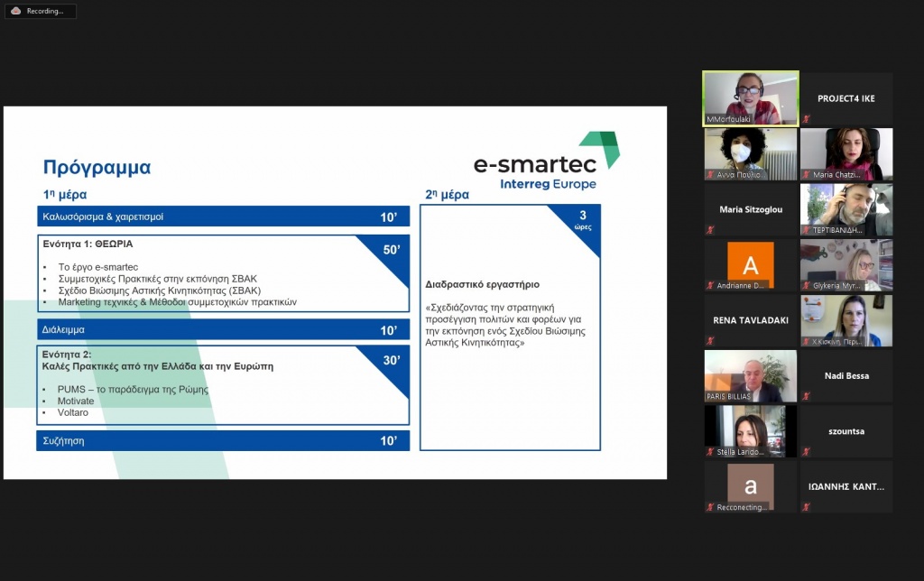Click the muted mic icon on ΙΩΑΝΝΗΣ ΚΑΝΤ tile
This screenshot has height=581, width=924.
coord(806,507)
